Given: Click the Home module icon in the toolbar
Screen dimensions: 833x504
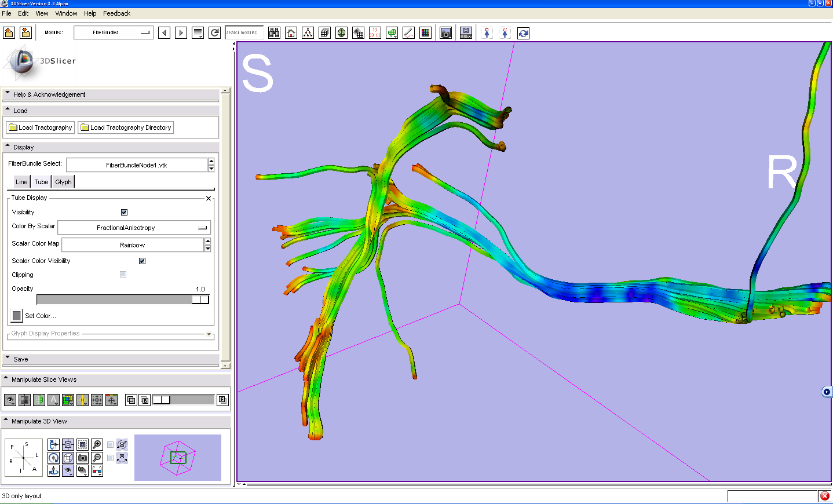Looking at the screenshot, I should (291, 33).
